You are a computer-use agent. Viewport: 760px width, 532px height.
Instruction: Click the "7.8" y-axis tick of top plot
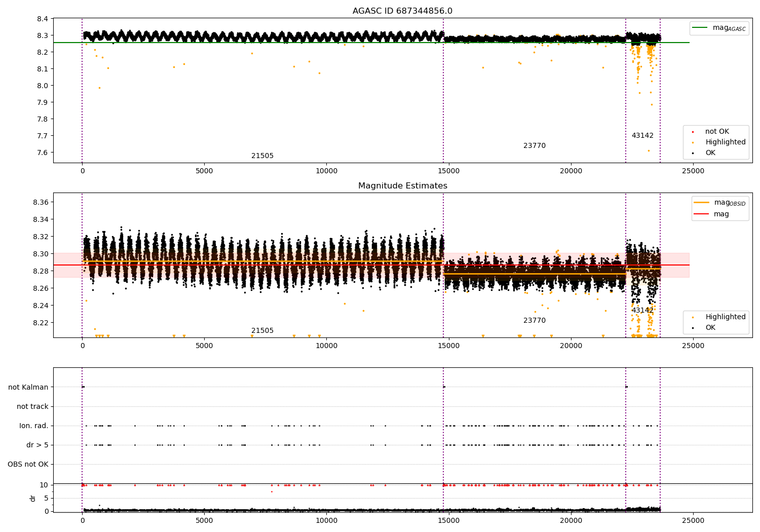coord(43,120)
